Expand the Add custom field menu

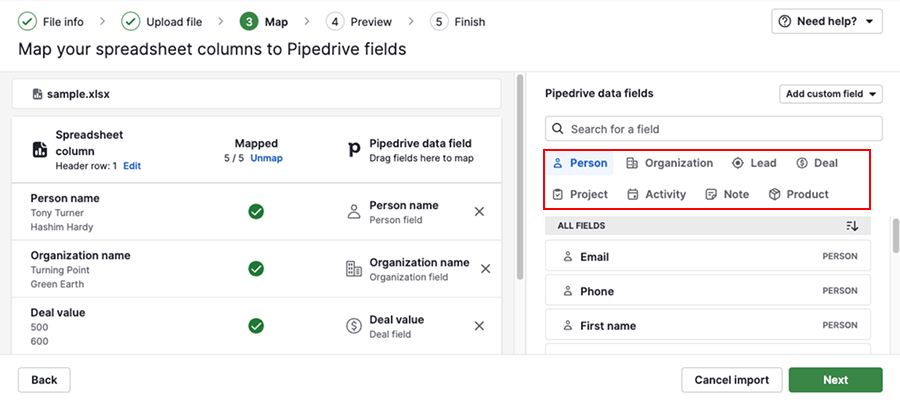click(x=830, y=94)
